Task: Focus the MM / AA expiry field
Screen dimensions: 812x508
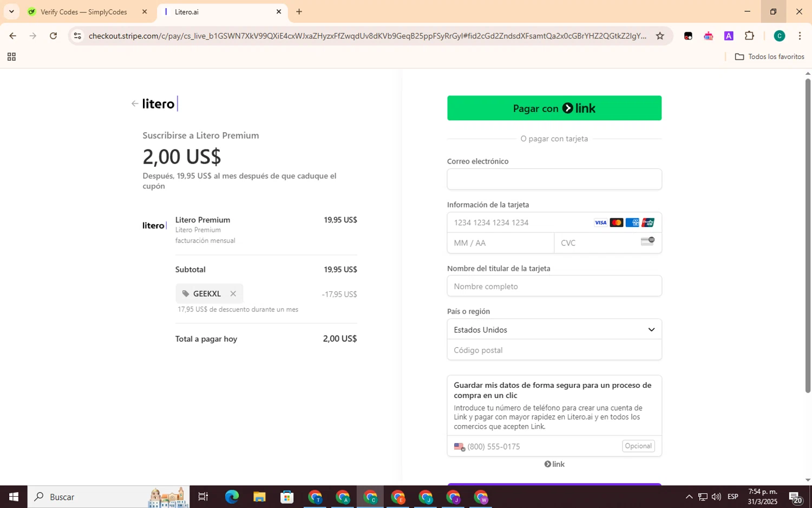Action: point(501,243)
